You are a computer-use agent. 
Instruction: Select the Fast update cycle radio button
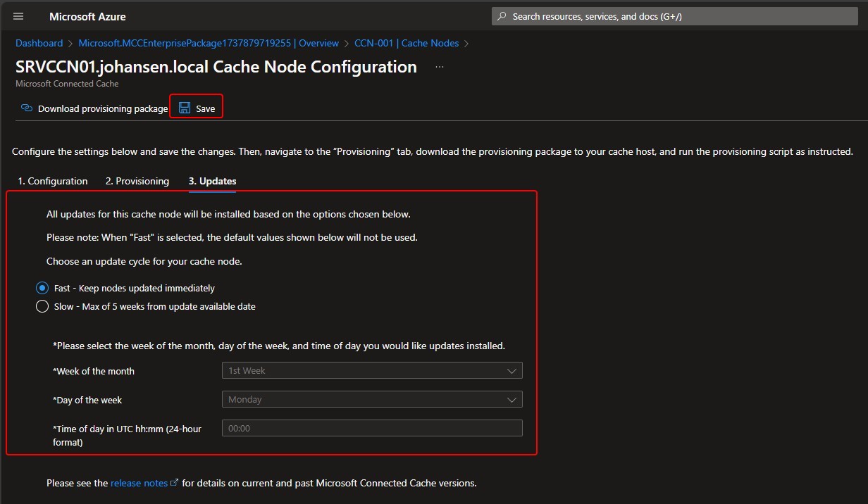42,288
